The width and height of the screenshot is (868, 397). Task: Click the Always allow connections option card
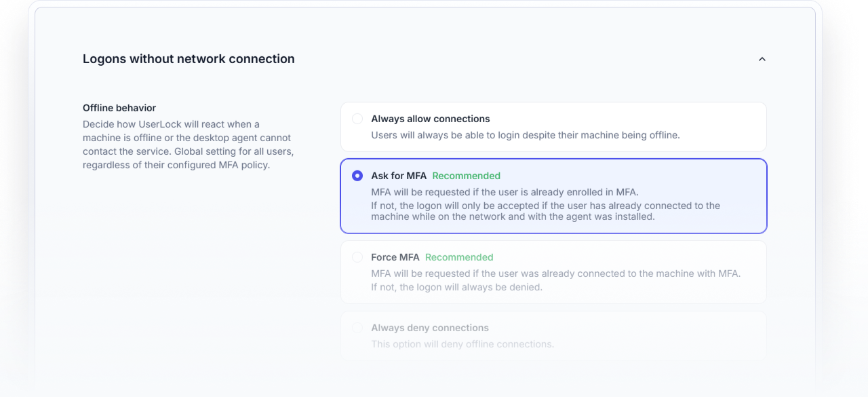553,127
